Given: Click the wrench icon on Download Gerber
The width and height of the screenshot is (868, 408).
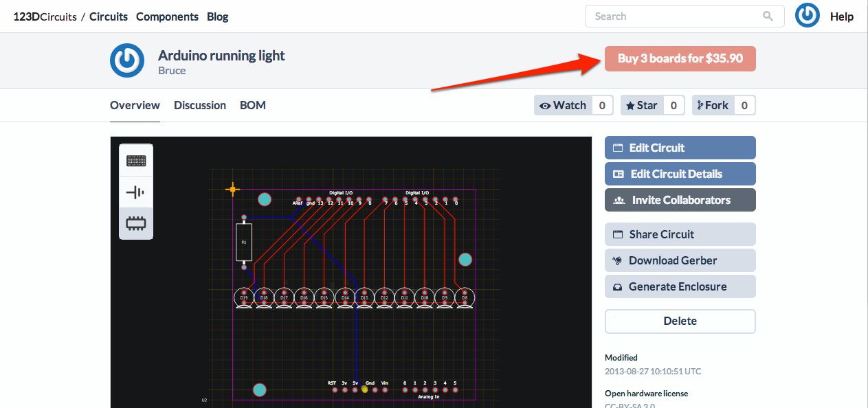Looking at the screenshot, I should 616,260.
